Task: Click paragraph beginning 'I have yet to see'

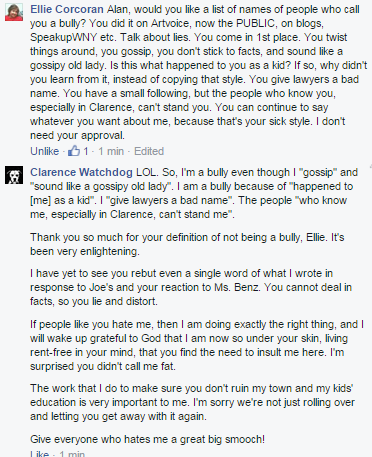Action: (191, 287)
